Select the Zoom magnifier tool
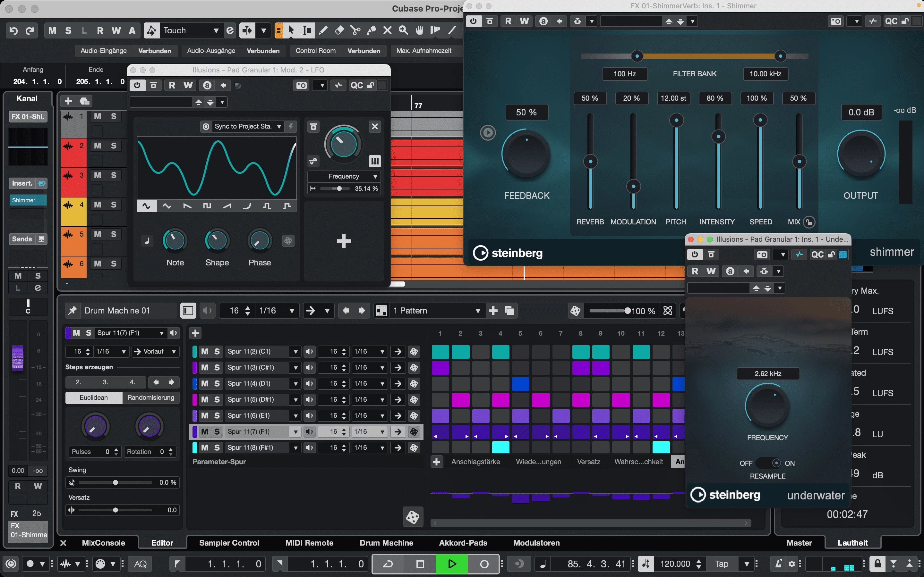Screen dimensions: 924x577 (403, 30)
